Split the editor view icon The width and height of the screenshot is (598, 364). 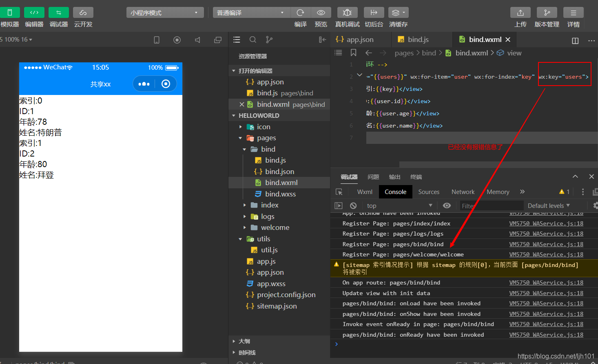(x=575, y=40)
